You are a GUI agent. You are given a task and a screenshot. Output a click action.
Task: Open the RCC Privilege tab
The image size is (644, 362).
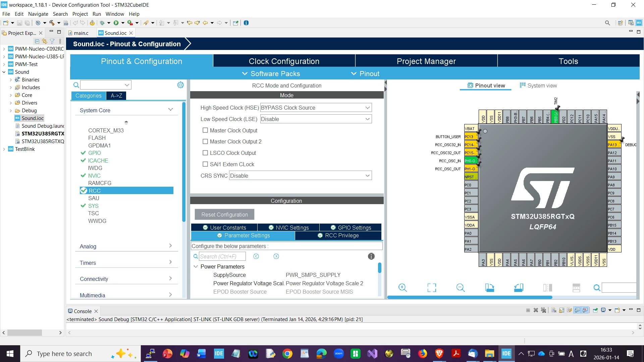pos(338,235)
